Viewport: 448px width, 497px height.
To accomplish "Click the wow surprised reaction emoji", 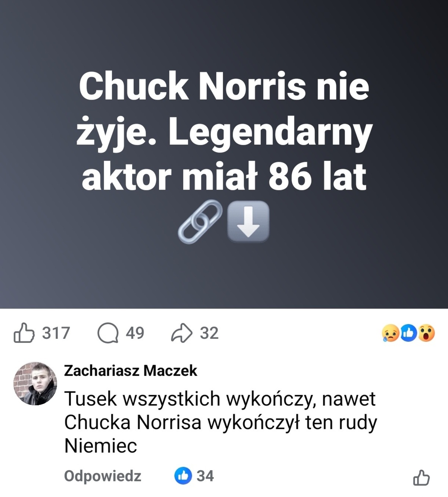I will tap(426, 333).
